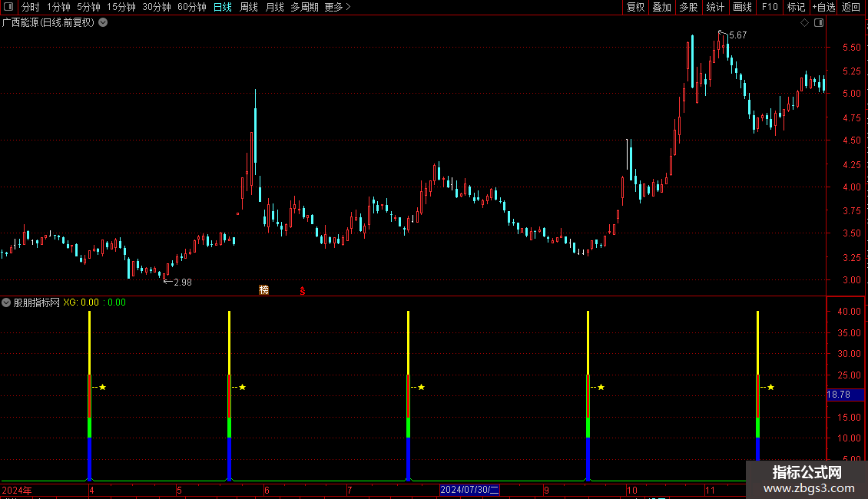
Task: Click the diamond icon on main chart
Action: (804, 23)
